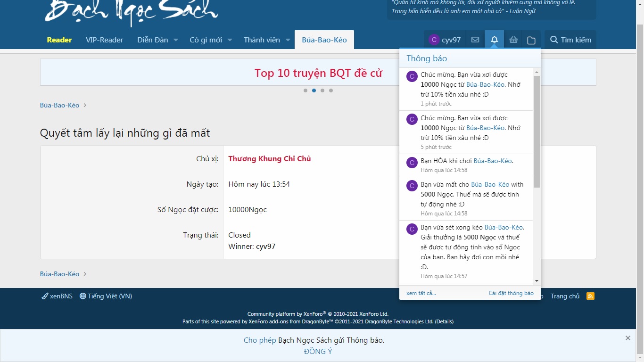Click the folder icon in navbar

pyautogui.click(x=531, y=40)
